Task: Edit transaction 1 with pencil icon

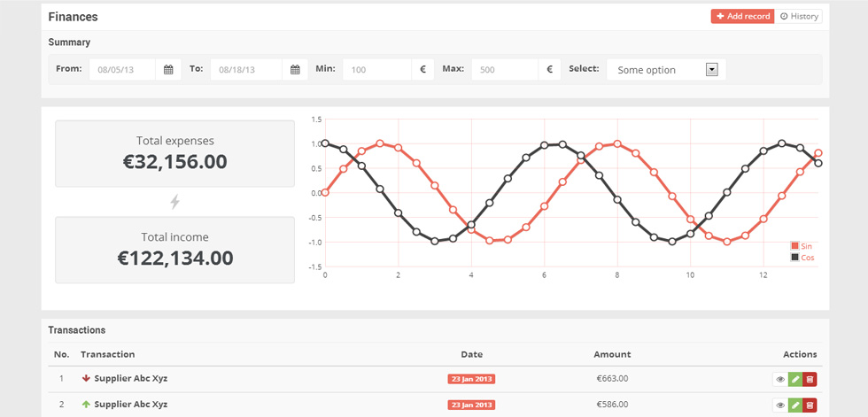Action: click(x=795, y=380)
